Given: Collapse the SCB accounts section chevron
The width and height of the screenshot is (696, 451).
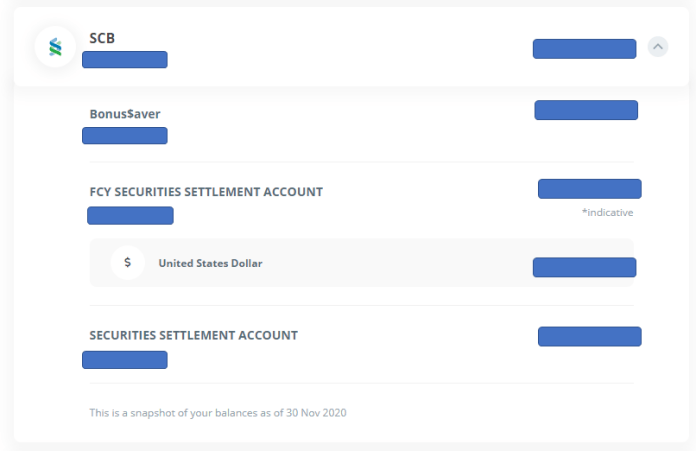Looking at the screenshot, I should click(x=658, y=47).
